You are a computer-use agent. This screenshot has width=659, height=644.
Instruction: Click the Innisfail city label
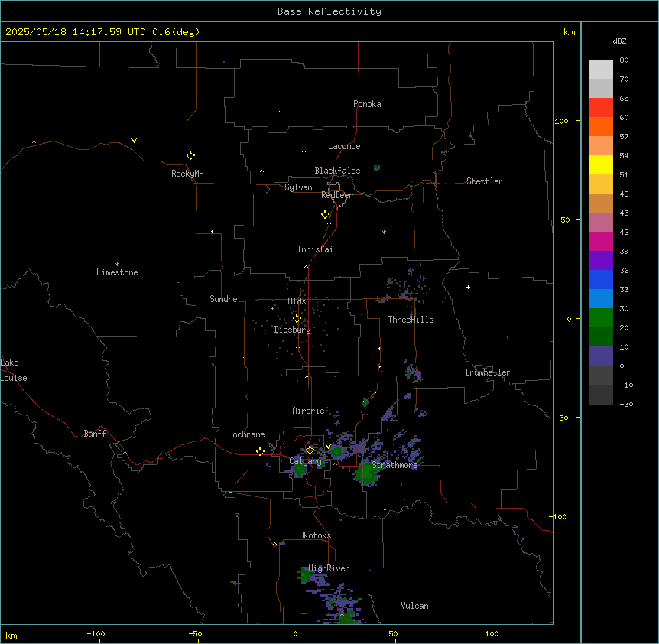pos(317,249)
